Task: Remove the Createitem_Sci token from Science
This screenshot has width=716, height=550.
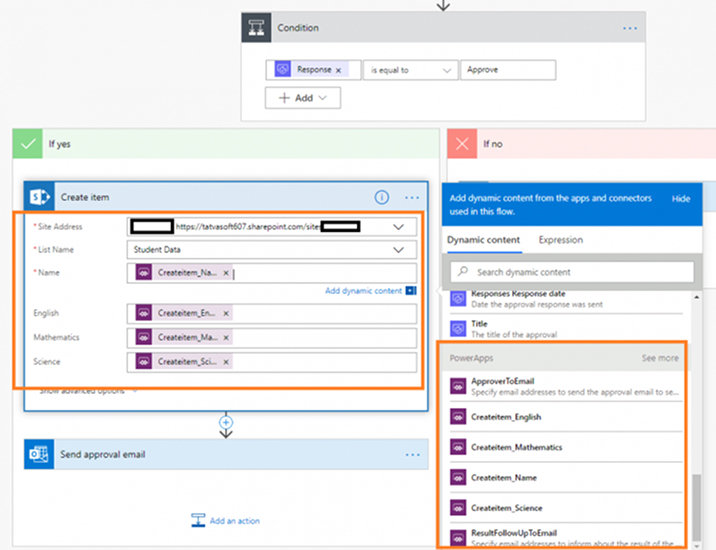Action: [226, 362]
